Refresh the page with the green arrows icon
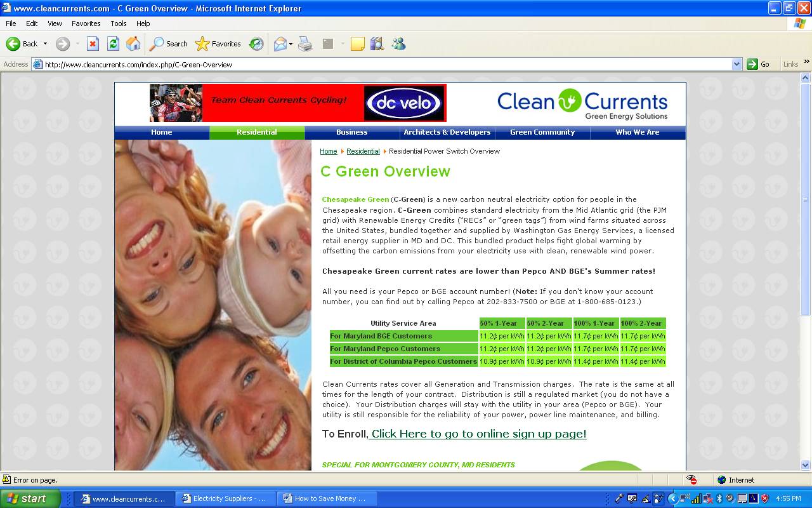Image resolution: width=812 pixels, height=508 pixels. tap(113, 44)
